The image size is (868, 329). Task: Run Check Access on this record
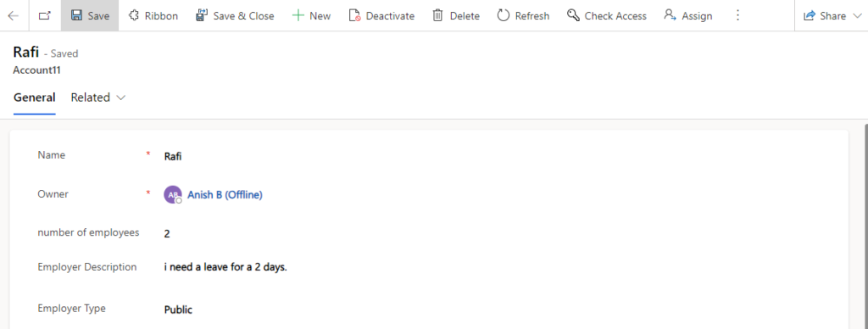pyautogui.click(x=607, y=15)
